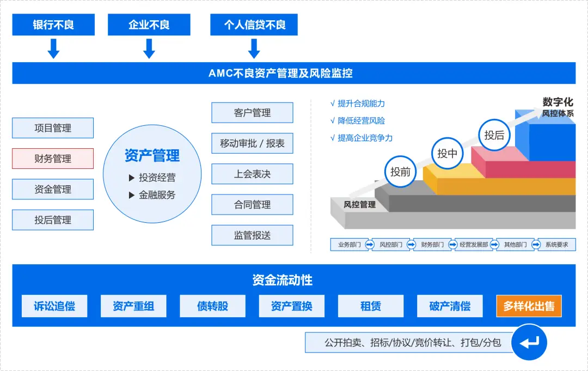Viewport: 588px width, 371px height.
Task: Click the 风控管理 label on the gray step
Action: click(360, 205)
